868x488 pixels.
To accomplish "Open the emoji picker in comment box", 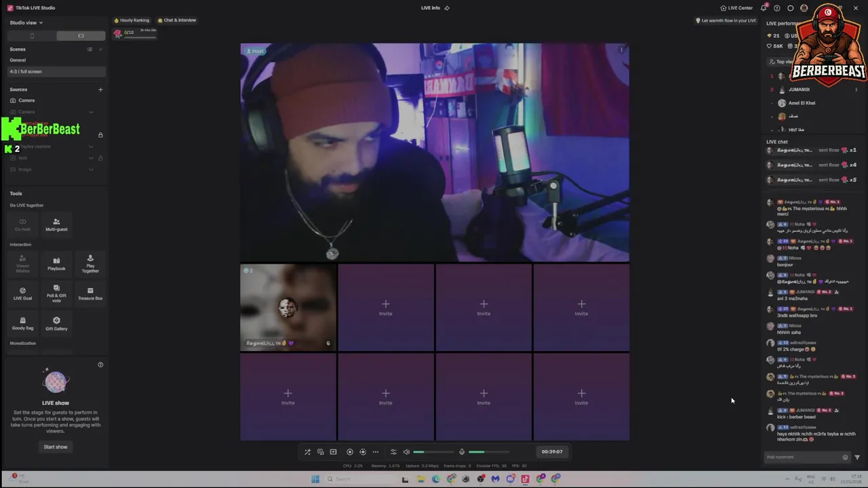I will click(845, 457).
